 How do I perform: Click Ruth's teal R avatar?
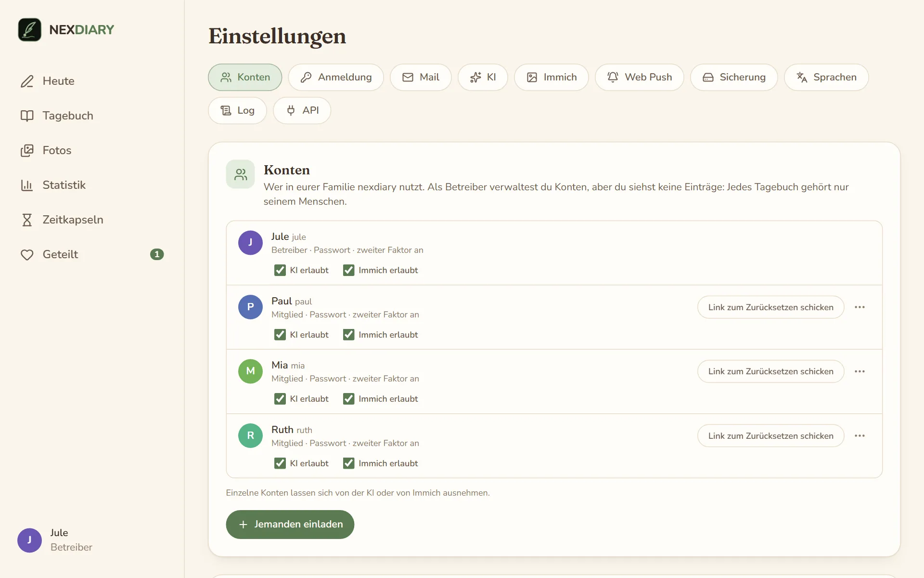click(x=250, y=435)
